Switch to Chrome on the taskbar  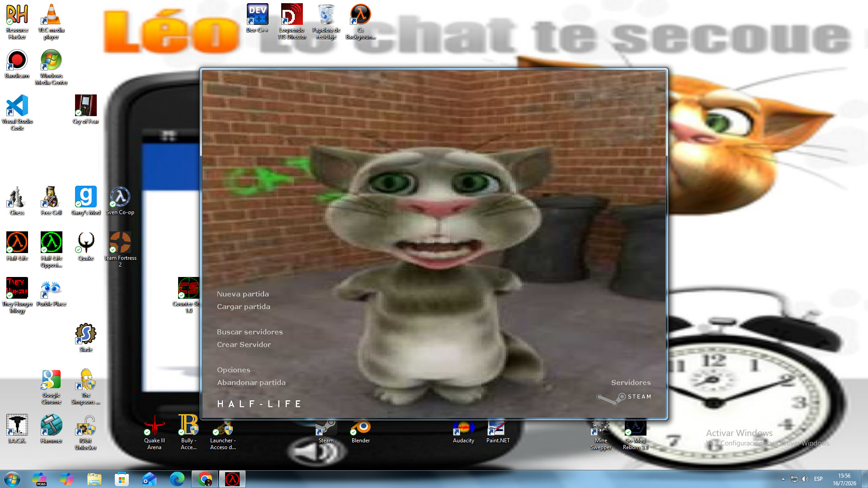205,479
